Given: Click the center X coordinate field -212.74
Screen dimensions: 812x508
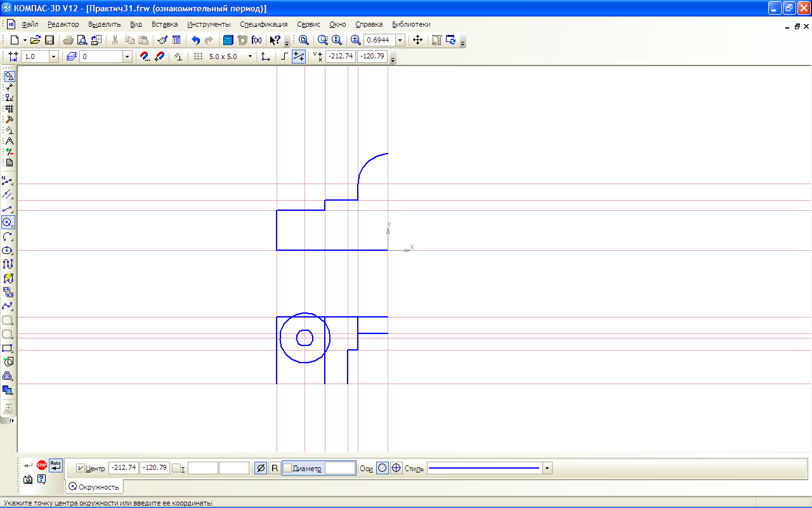Looking at the screenshot, I should pos(124,469).
